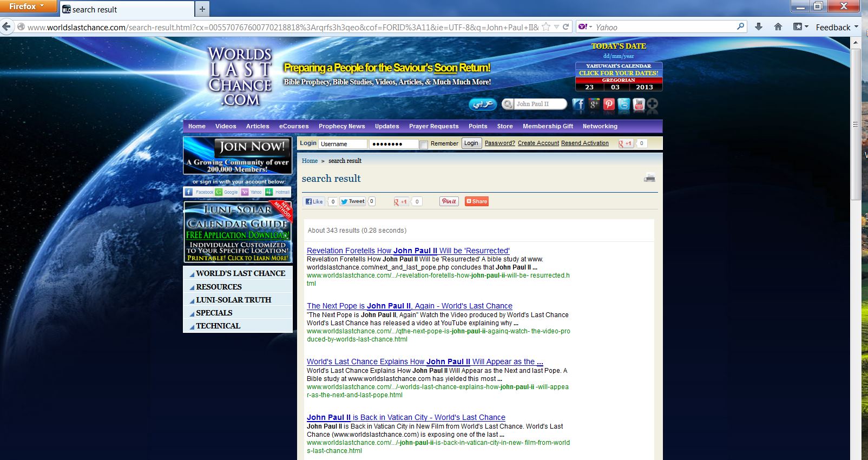Open a new tab with plus button
Screen dimensions: 868x460
point(202,9)
